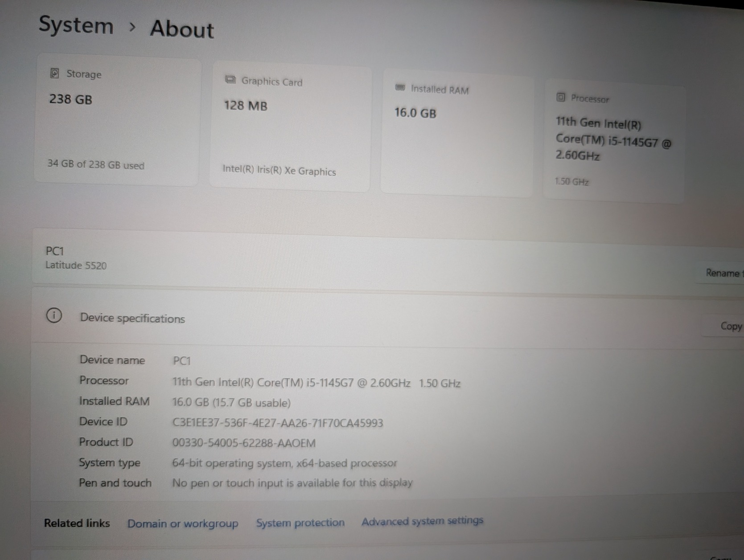Viewport: 744px width, 560px height.
Task: Click the Processor card icon
Action: point(561,97)
